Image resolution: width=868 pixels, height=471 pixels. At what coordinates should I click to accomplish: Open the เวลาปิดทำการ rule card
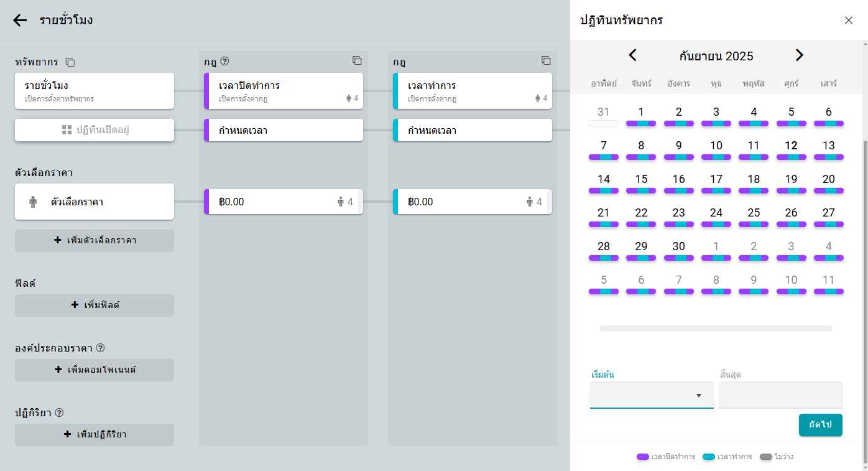284,91
